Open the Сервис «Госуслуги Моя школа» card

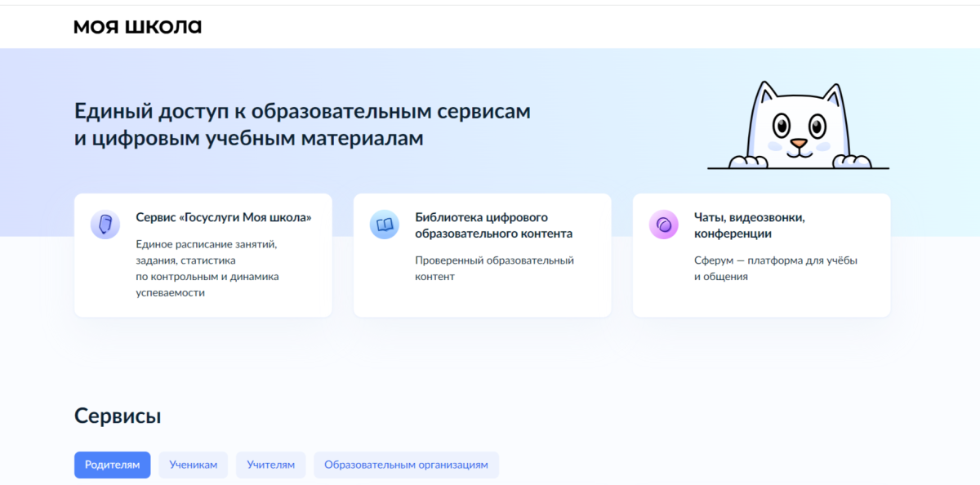(x=203, y=255)
